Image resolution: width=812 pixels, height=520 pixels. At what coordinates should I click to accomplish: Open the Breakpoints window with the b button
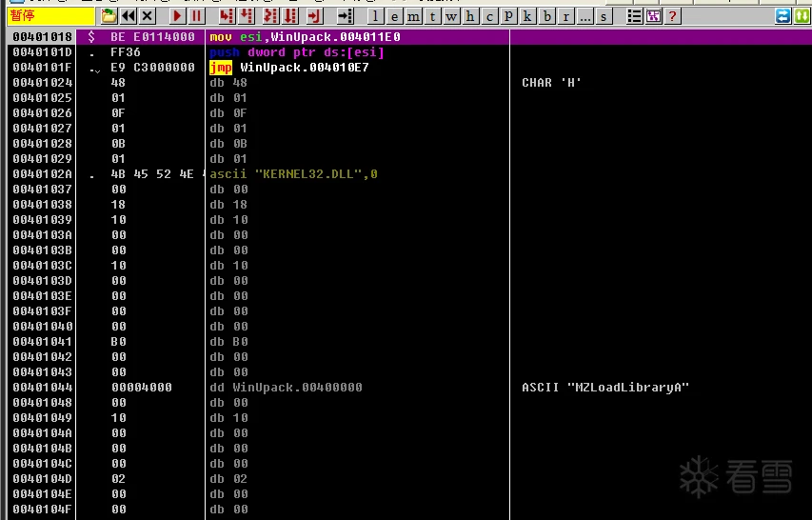546,16
